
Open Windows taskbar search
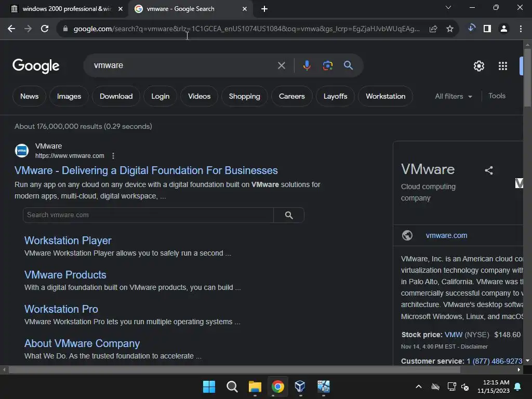232,387
